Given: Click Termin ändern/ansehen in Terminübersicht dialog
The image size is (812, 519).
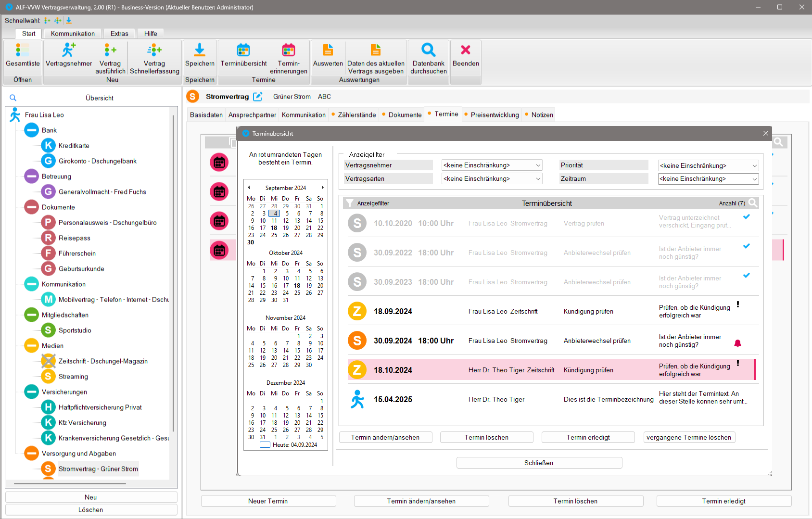Looking at the screenshot, I should click(x=385, y=437).
